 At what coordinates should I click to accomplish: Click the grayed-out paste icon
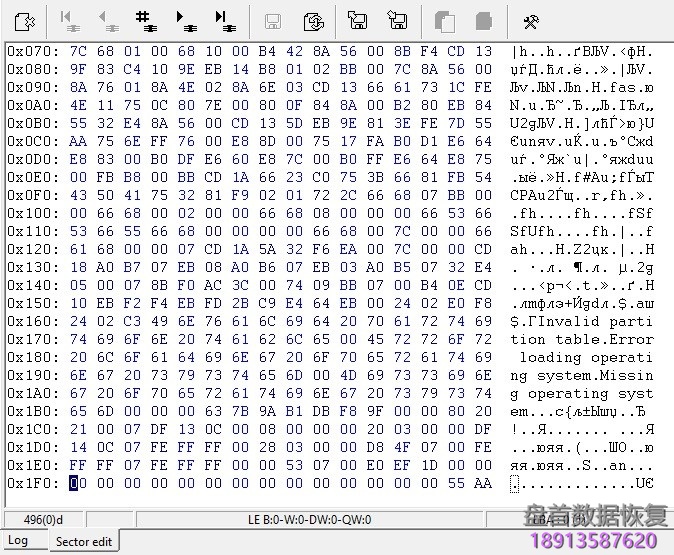coord(483,20)
